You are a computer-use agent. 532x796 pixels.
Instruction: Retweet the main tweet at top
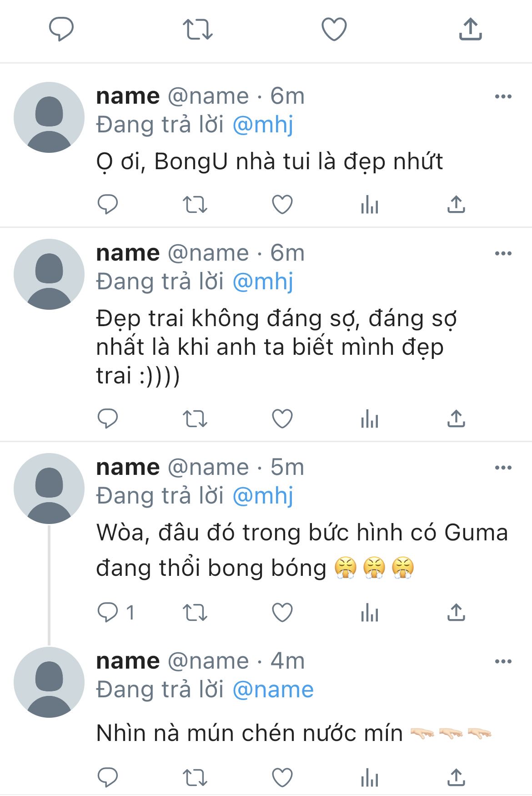click(198, 30)
